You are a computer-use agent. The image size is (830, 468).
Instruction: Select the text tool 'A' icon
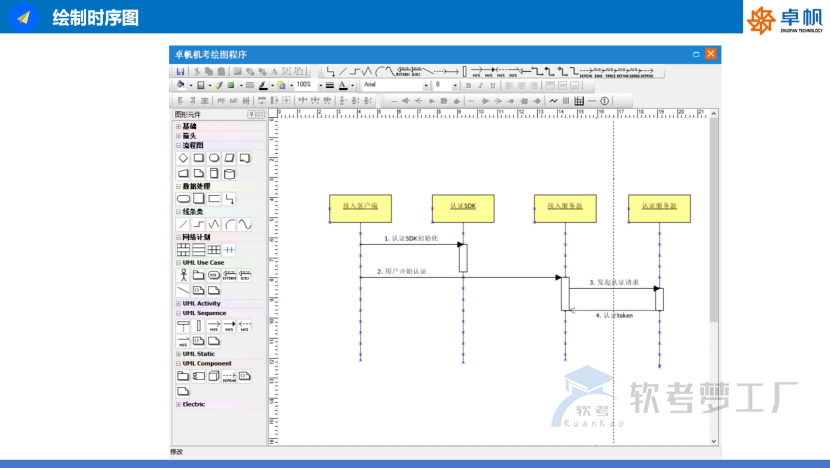click(x=274, y=72)
